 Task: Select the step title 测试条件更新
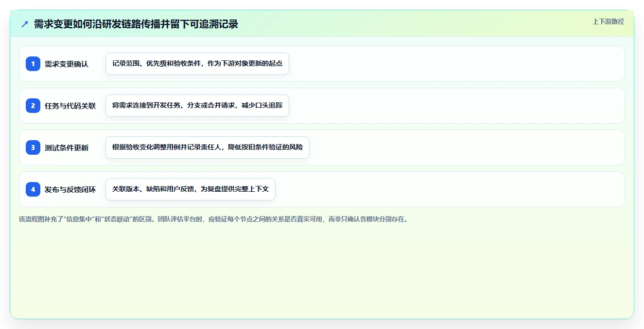pos(67,147)
